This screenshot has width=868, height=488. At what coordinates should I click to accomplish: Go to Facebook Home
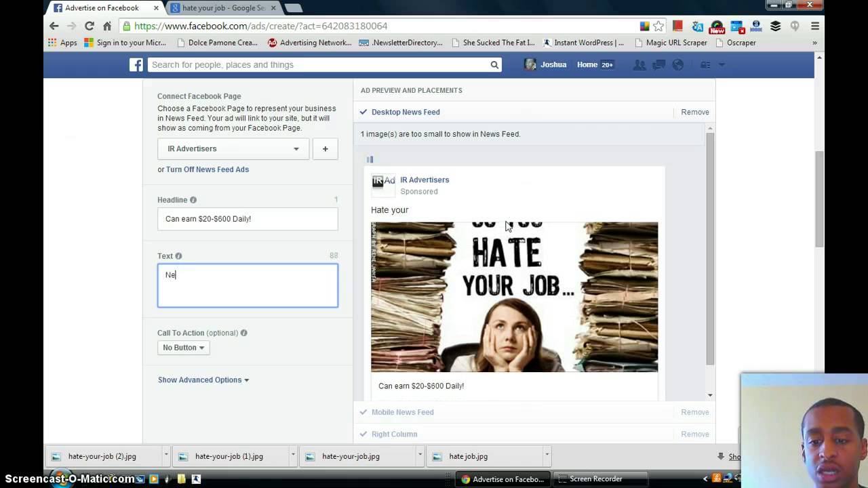(x=587, y=64)
